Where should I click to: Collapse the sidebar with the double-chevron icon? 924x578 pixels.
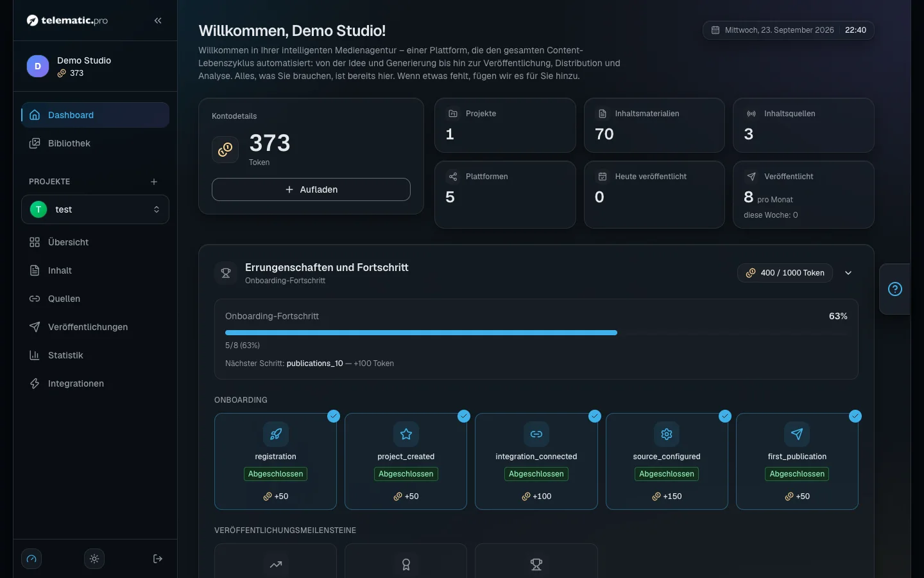click(158, 21)
